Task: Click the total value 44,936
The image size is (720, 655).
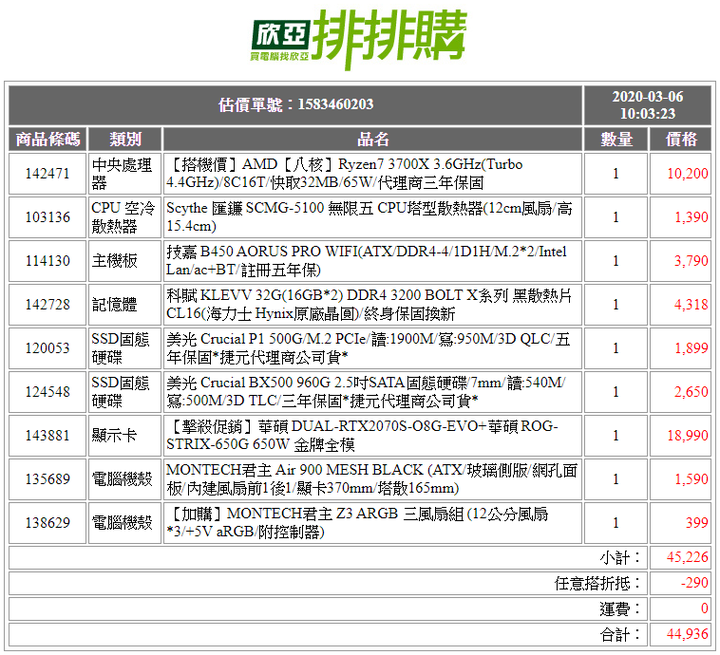Action: (687, 635)
